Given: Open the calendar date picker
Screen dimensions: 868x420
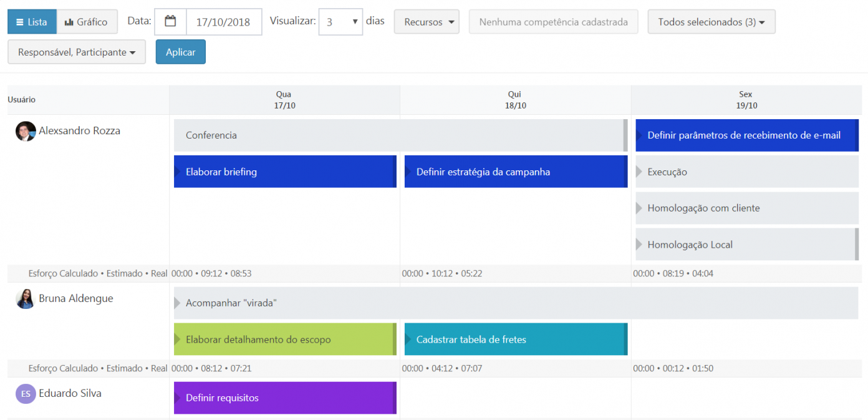Looking at the screenshot, I should pos(170,21).
